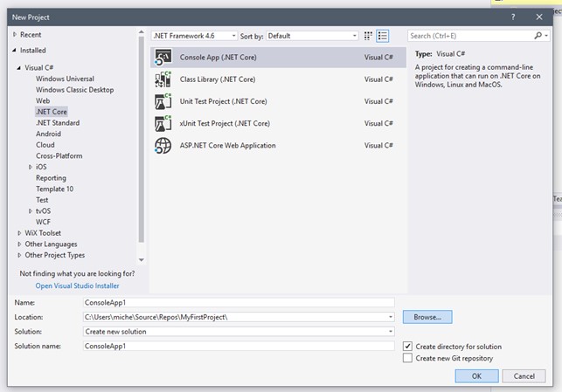Click the project Name text field
The image size is (562, 392).
point(239,302)
